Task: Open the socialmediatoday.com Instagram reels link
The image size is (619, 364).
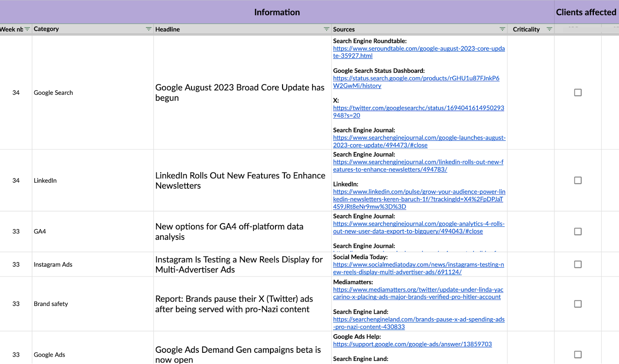Action: 418,265
